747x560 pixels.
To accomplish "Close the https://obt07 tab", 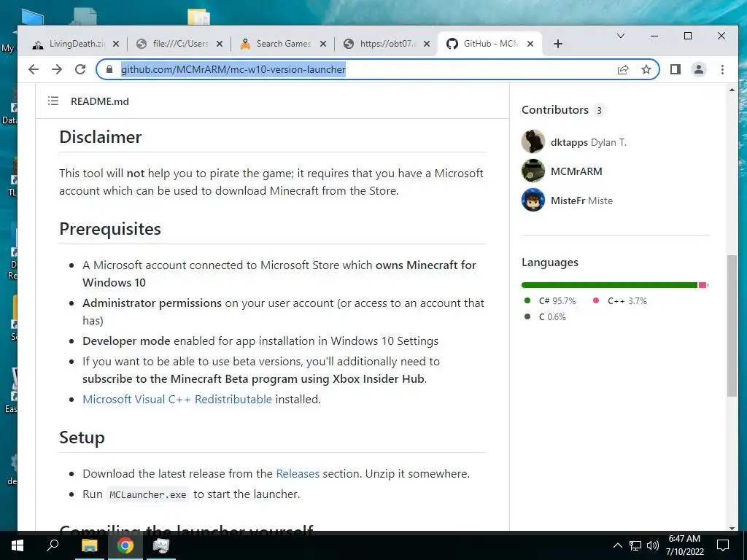I will pyautogui.click(x=427, y=44).
